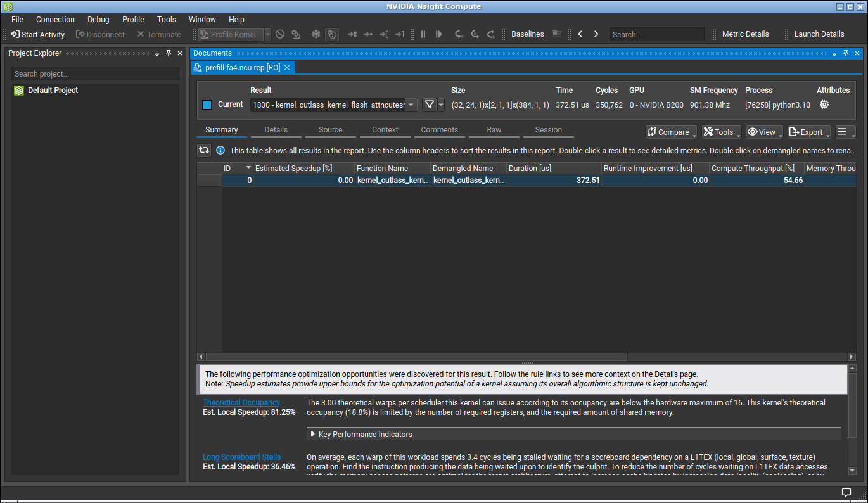Screen dimensions: 868x503
Task: Click the horizontal table scrollbar
Action: pyautogui.click(x=416, y=357)
